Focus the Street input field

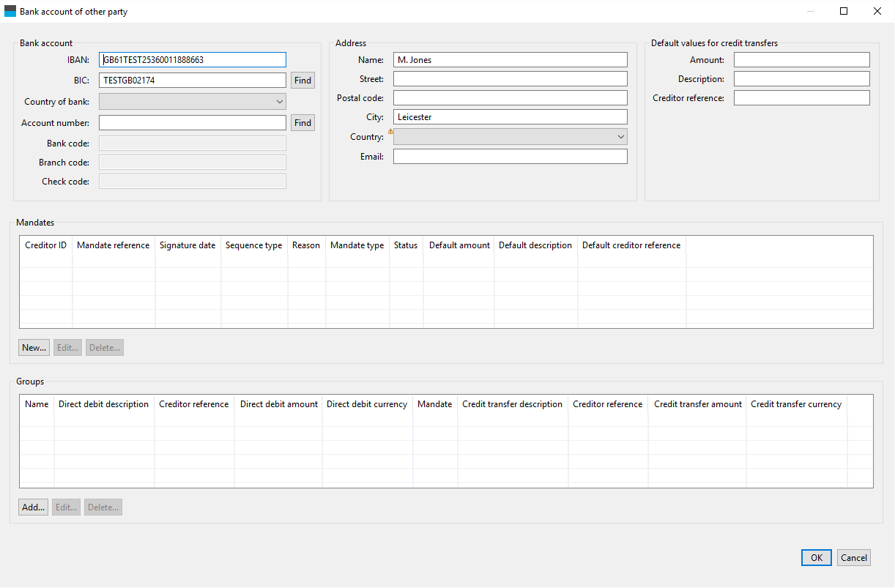pyautogui.click(x=510, y=79)
